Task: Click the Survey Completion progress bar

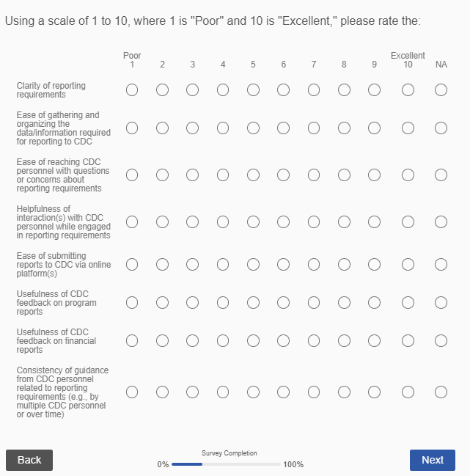Action: point(227,464)
